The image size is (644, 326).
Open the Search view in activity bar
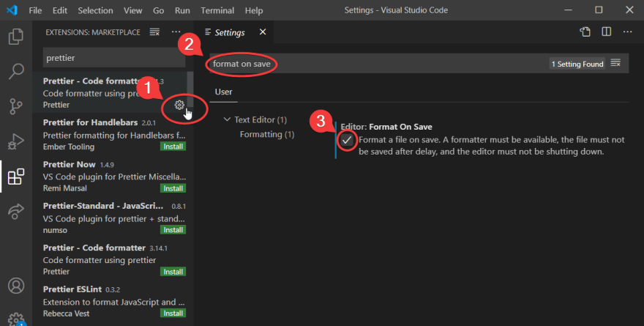[x=15, y=71]
